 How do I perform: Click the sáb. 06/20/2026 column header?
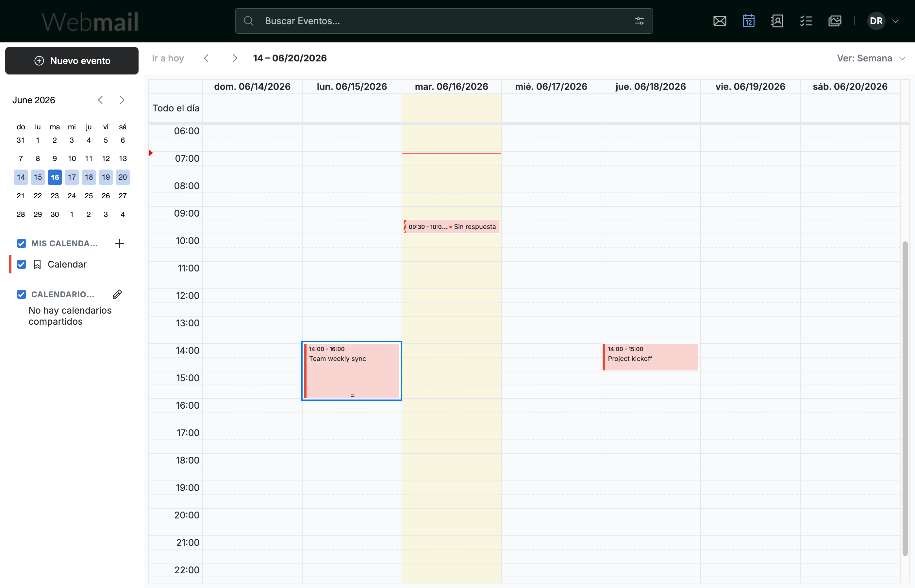coord(850,87)
